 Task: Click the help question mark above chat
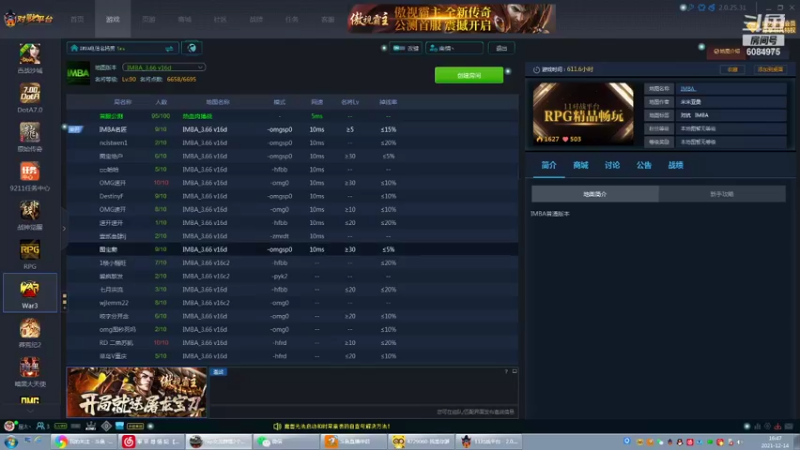pyautogui.click(x=506, y=371)
